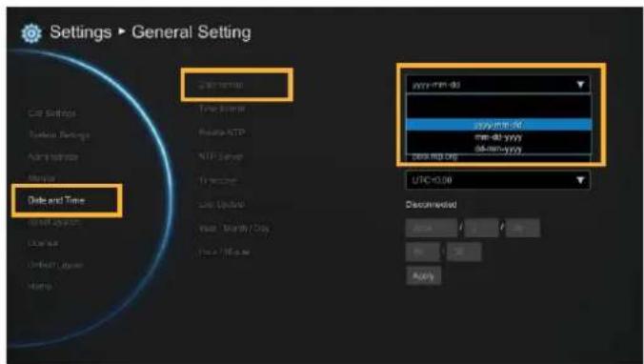
Task: Click the Hour / Minute label
Action: (224, 252)
